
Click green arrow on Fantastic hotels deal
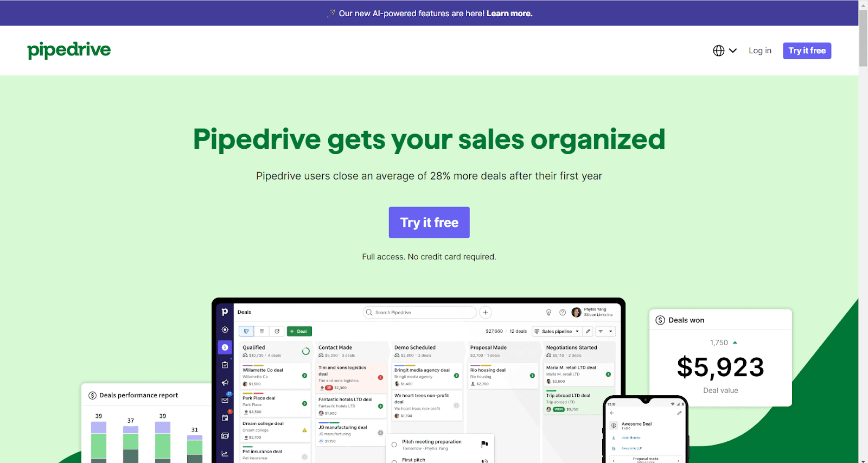tap(380, 406)
